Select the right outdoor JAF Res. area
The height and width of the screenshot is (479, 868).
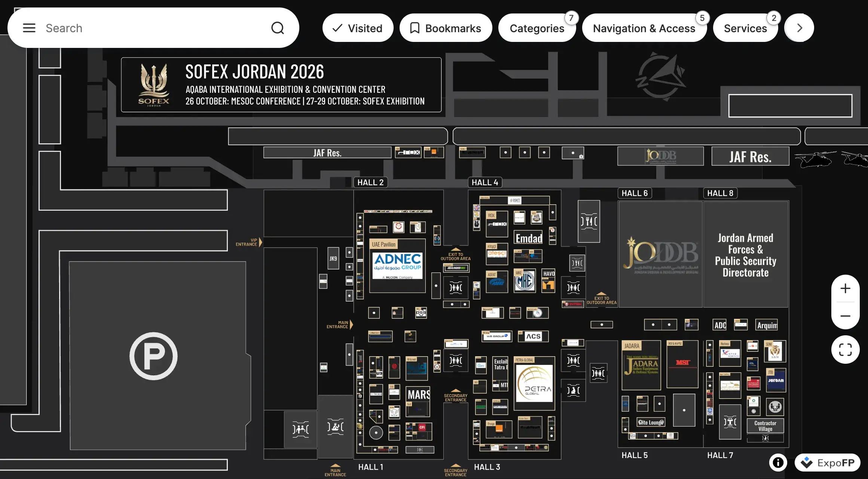click(x=750, y=156)
